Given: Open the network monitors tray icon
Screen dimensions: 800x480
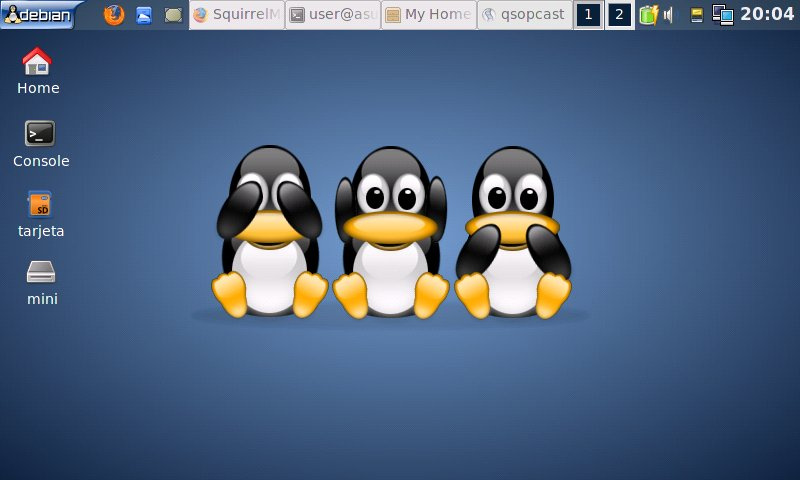Looking at the screenshot, I should (723, 15).
